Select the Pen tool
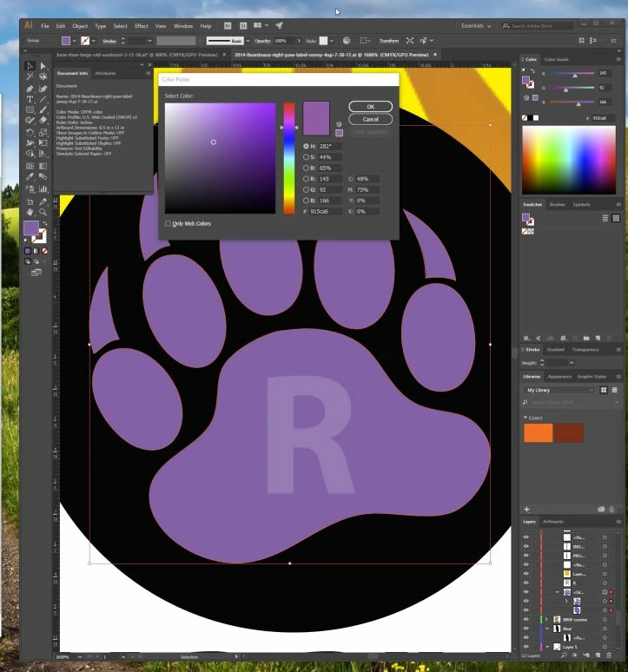This screenshot has width=628, height=672. tap(30, 89)
